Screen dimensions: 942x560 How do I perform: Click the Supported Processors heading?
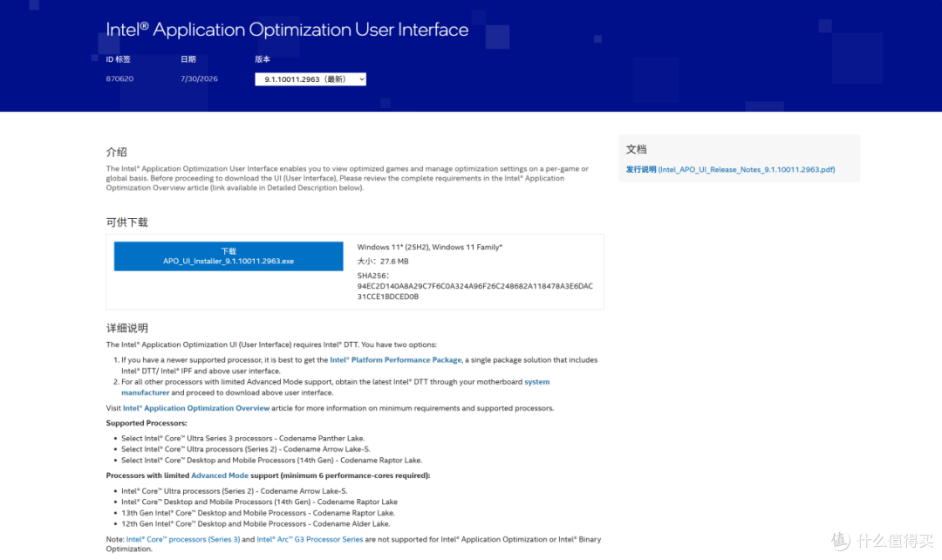147,423
